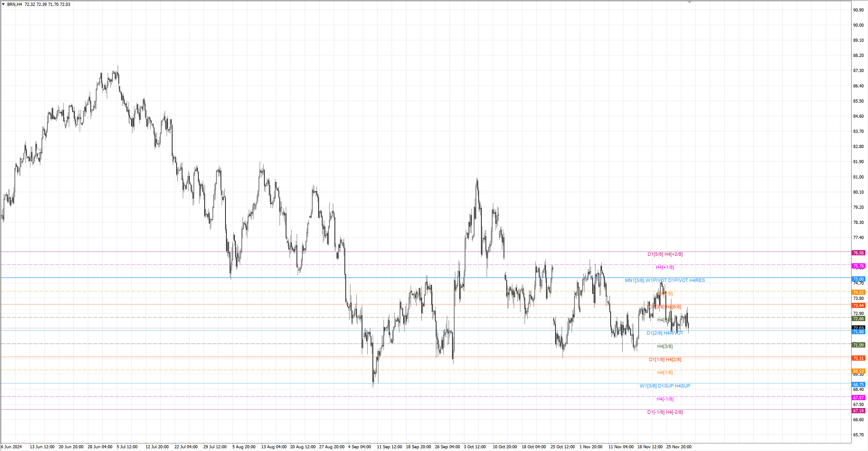Click the chart shift triangle marker at top
Screen dimensions: 868x451
689,2
